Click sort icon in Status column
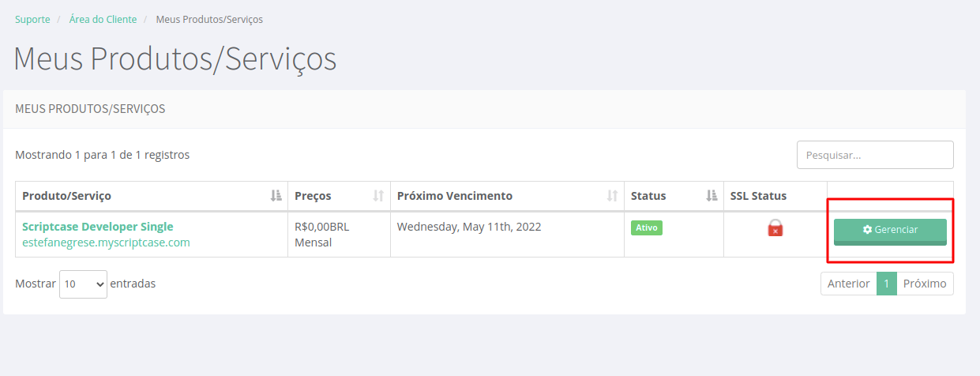 pos(712,196)
